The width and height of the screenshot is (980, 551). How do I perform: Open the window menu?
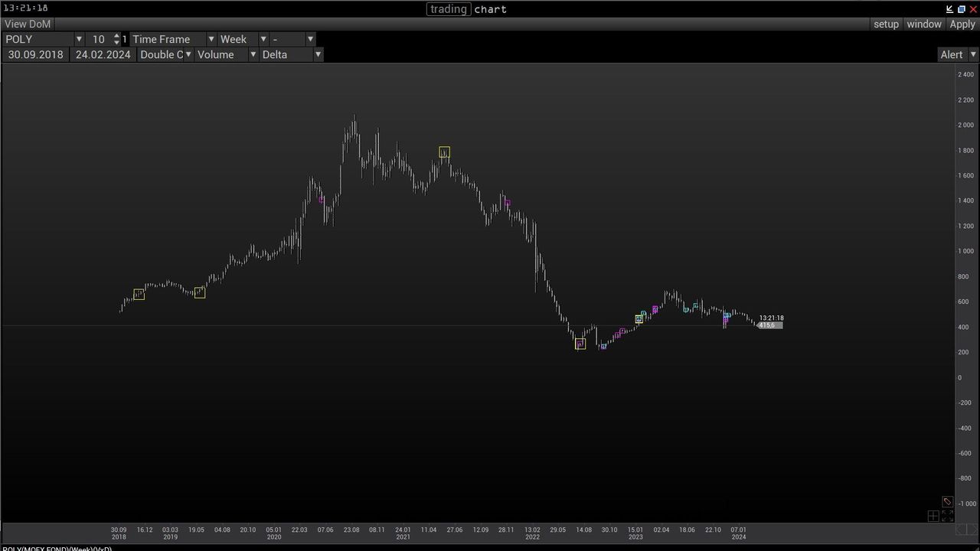tap(924, 24)
